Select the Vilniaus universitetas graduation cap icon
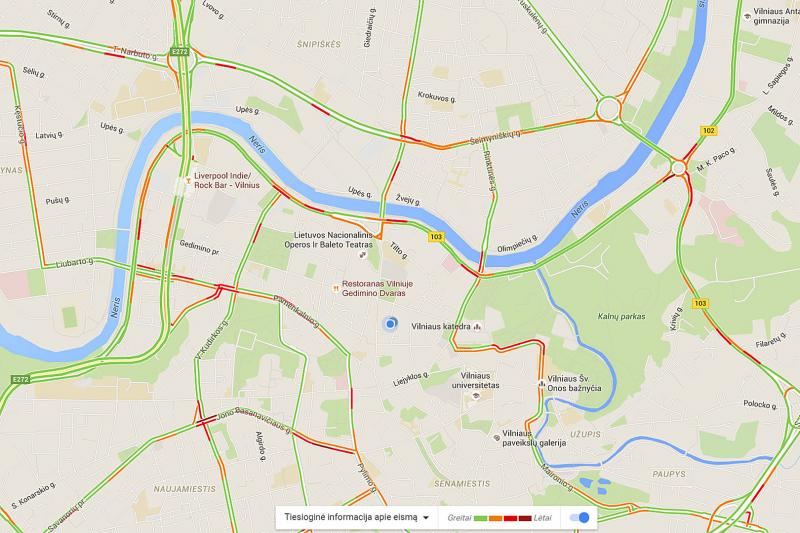The height and width of the screenshot is (533, 800). coord(476,395)
